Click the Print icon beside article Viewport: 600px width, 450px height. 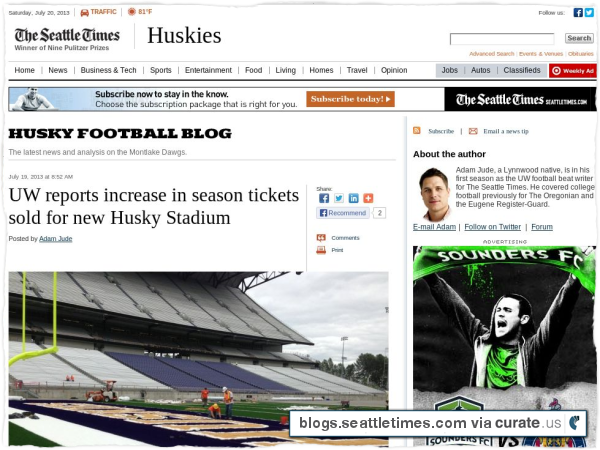321,250
